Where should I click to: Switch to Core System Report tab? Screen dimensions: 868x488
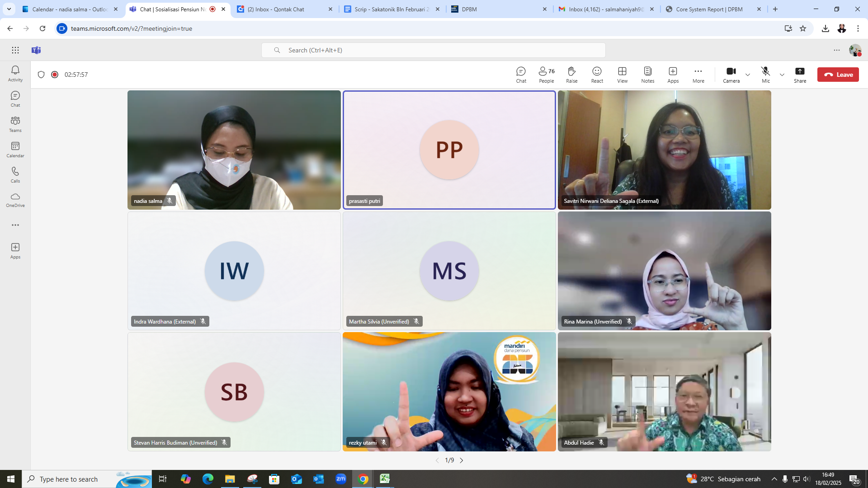click(714, 9)
